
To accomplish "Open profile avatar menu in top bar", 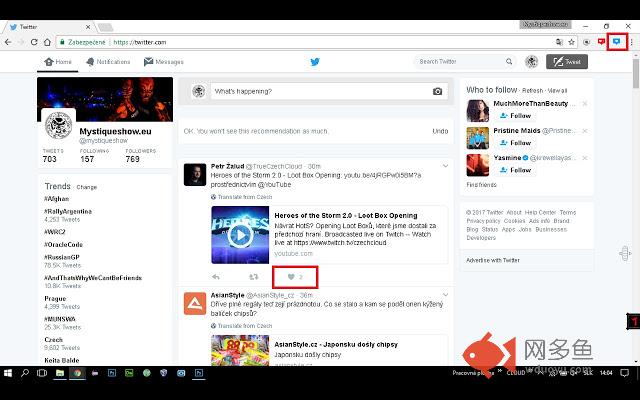I will 531,62.
